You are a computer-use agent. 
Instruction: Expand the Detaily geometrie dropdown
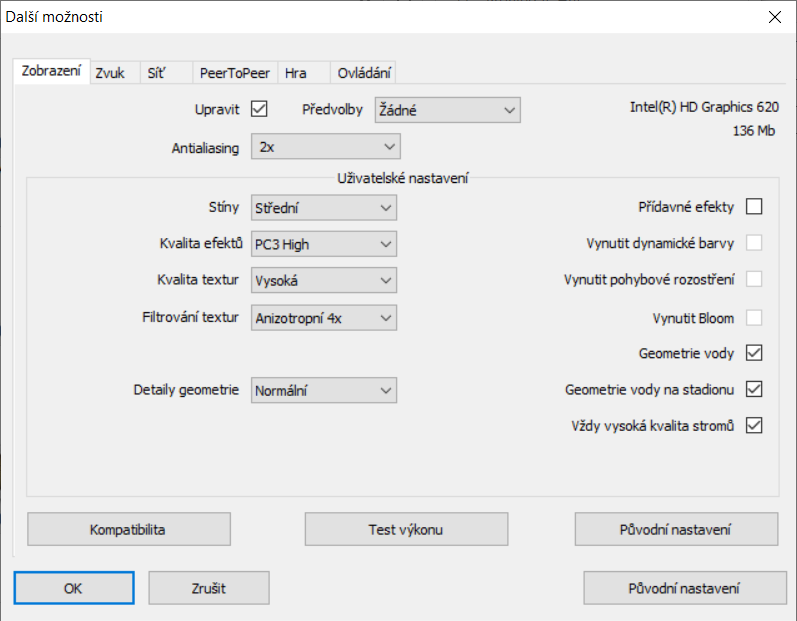pyautogui.click(x=323, y=390)
